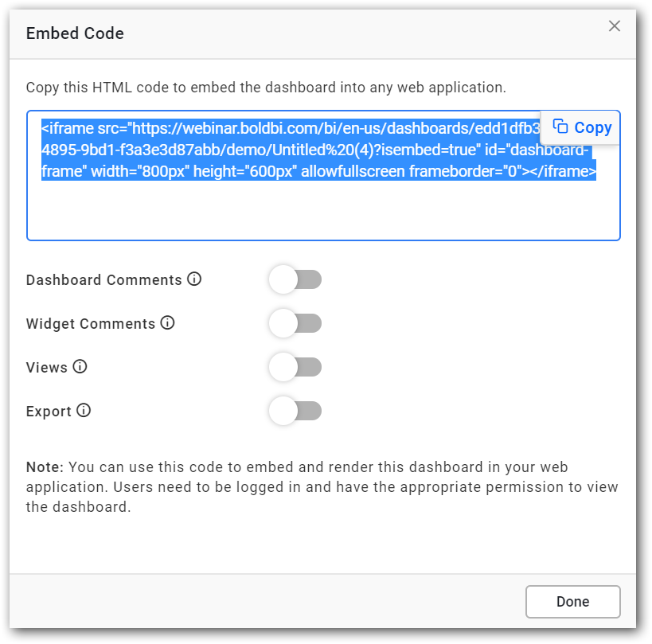Image resolution: width=652 pixels, height=644 pixels.
Task: Select the Views label text
Action: (x=47, y=368)
